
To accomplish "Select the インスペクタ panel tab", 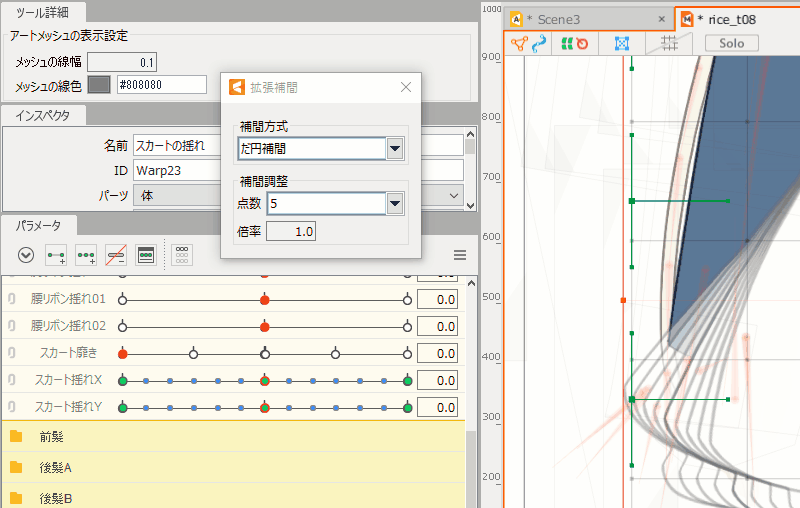I will coord(44,115).
